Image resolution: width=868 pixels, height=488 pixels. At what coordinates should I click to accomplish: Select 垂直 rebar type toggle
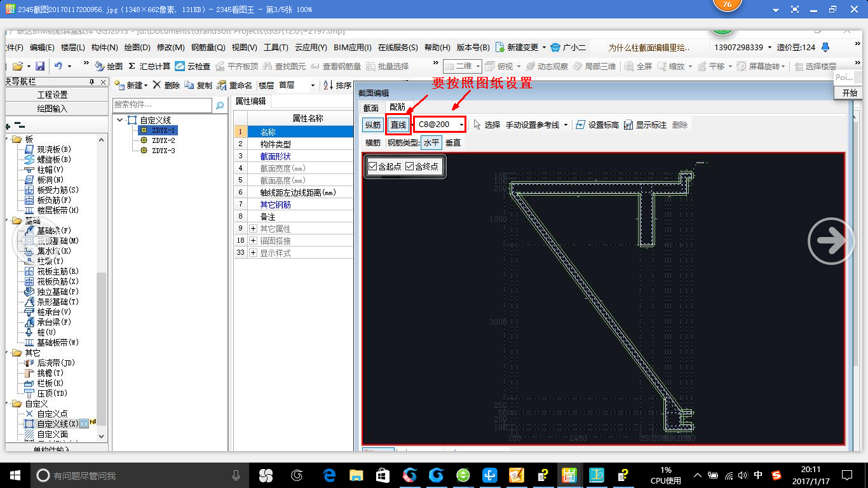[x=453, y=143]
